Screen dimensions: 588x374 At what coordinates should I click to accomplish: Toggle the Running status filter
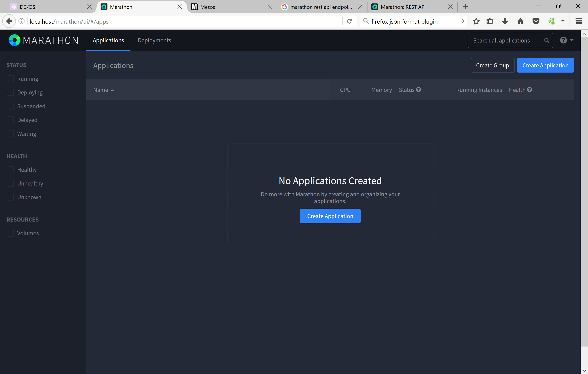[x=10, y=79]
